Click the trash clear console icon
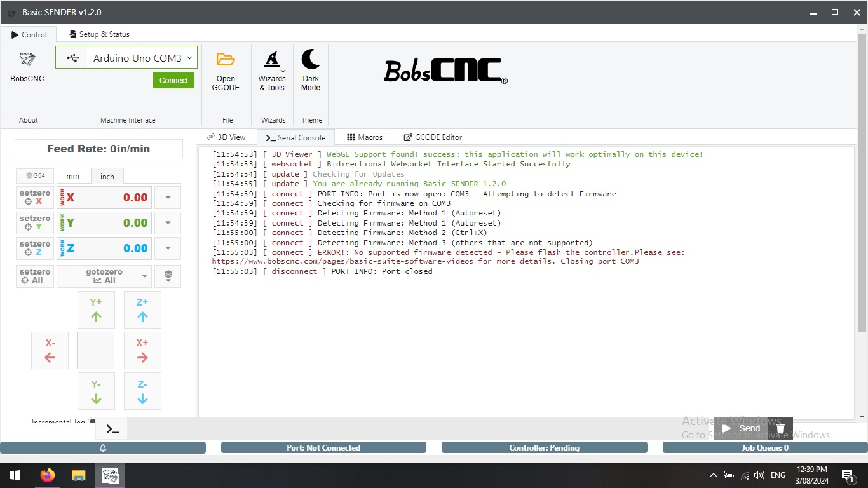Viewport: 868px width, 488px height. (x=780, y=428)
